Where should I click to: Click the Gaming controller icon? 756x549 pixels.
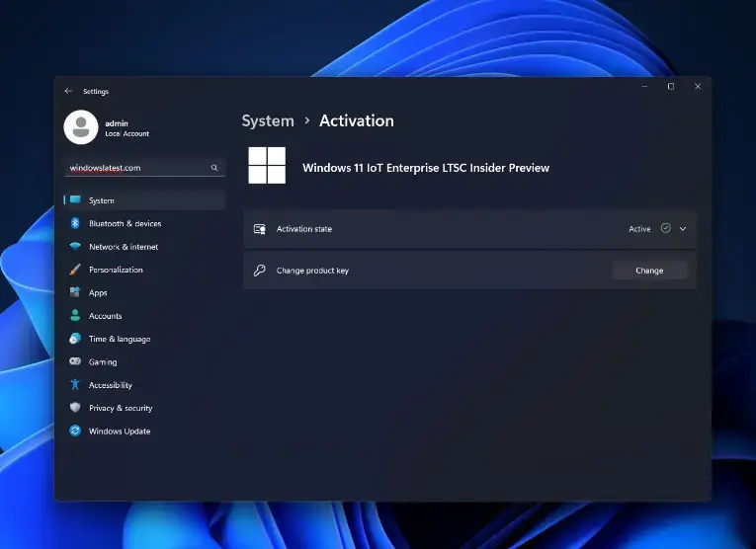pyautogui.click(x=75, y=361)
